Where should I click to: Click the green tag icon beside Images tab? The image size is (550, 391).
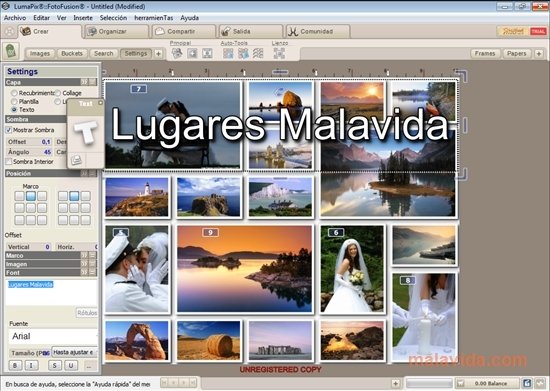(x=12, y=52)
